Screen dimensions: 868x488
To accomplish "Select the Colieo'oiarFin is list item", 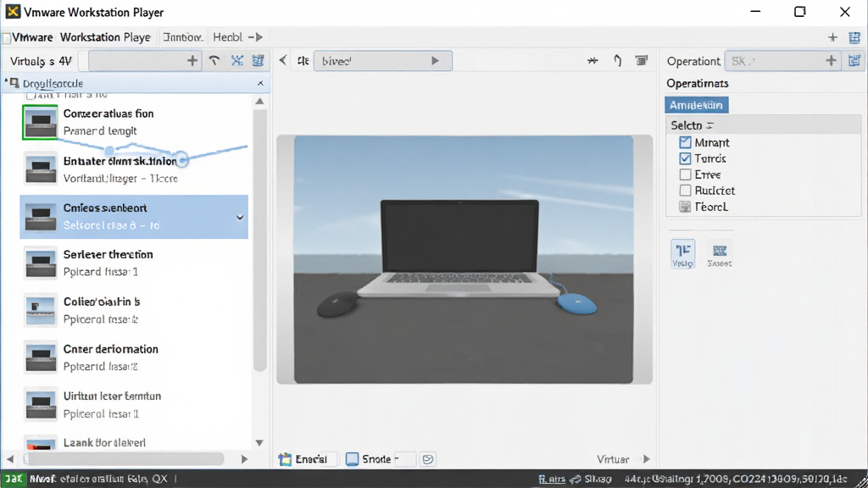I will [135, 310].
